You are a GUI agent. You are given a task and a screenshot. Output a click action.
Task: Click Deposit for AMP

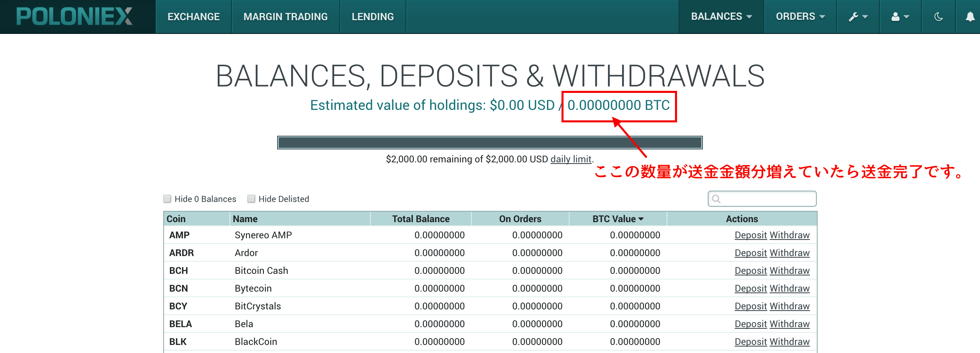751,235
